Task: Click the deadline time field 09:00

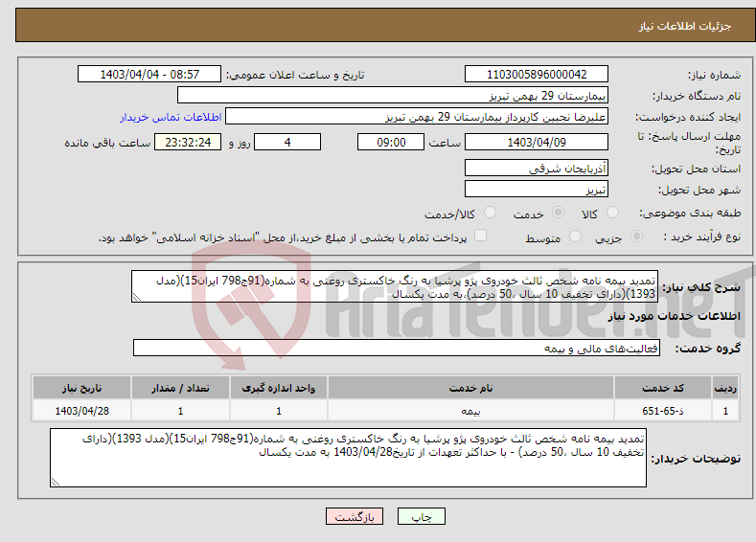Action: 391,142
